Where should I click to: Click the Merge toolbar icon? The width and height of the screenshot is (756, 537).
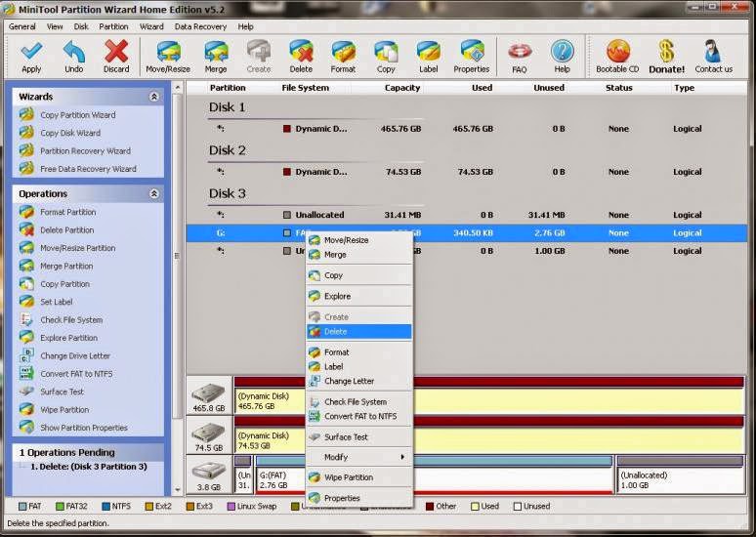tap(216, 52)
